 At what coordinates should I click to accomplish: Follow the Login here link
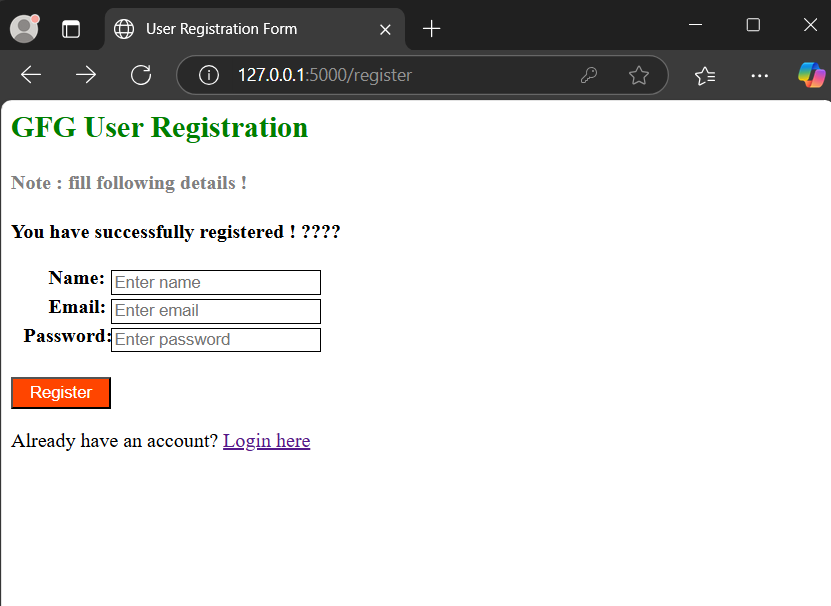(x=267, y=441)
